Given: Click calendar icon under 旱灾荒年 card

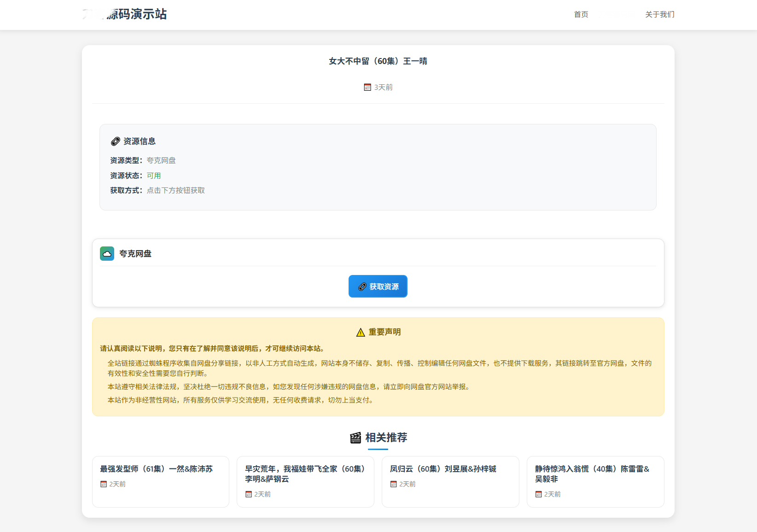Looking at the screenshot, I should (x=249, y=494).
